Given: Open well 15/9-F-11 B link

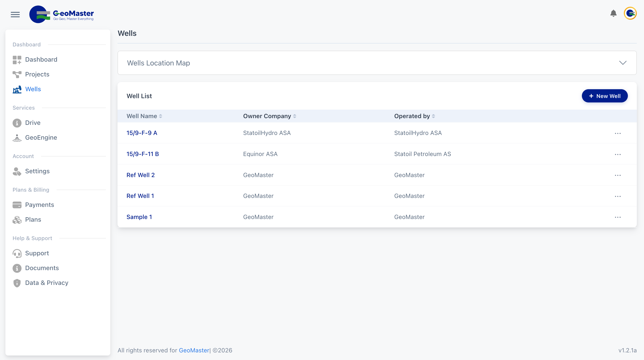Looking at the screenshot, I should pyautogui.click(x=142, y=154).
